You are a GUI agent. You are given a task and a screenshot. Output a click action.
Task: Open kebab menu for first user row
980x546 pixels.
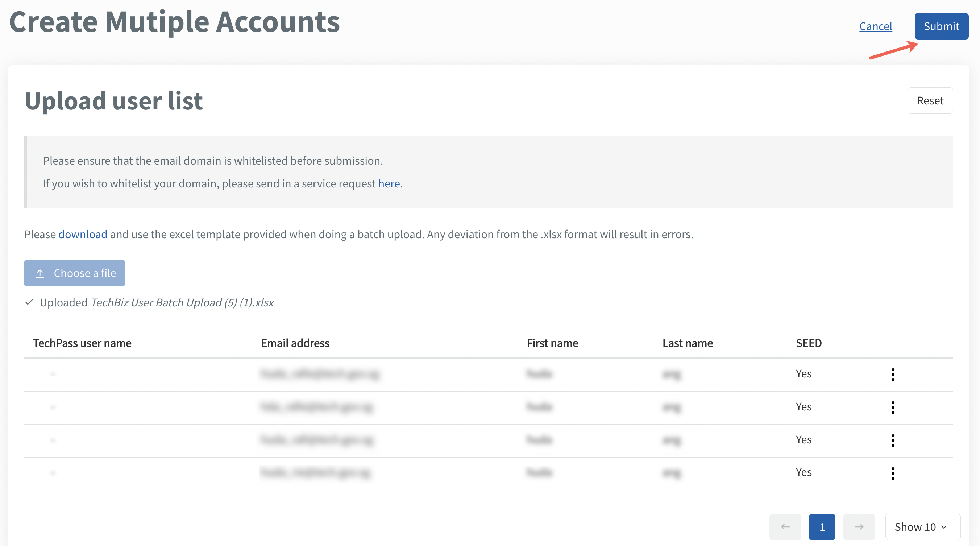click(893, 375)
